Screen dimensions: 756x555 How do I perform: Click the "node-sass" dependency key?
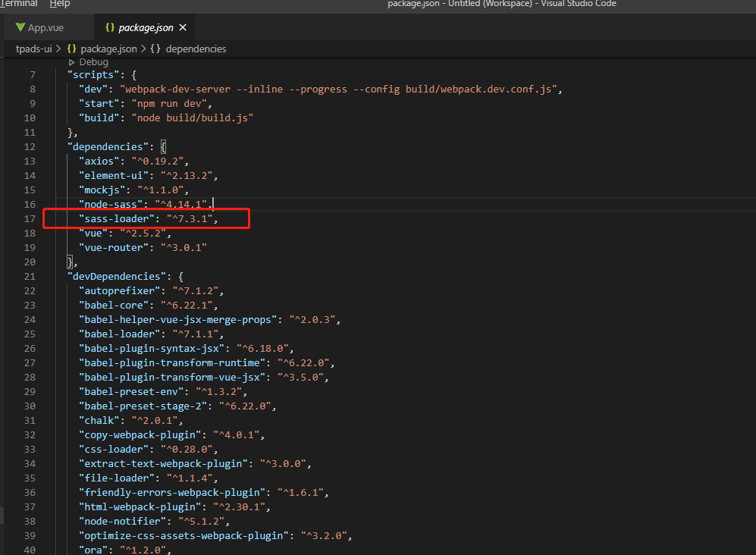[111, 205]
